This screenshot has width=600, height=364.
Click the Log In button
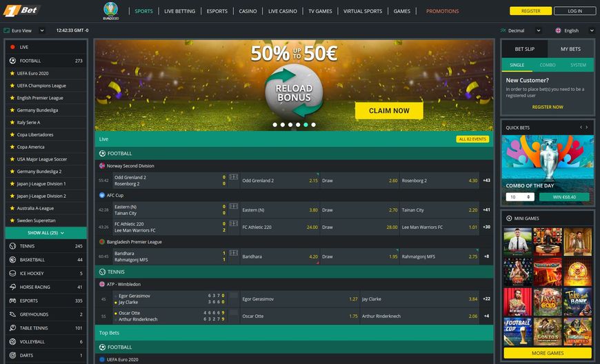tap(574, 11)
